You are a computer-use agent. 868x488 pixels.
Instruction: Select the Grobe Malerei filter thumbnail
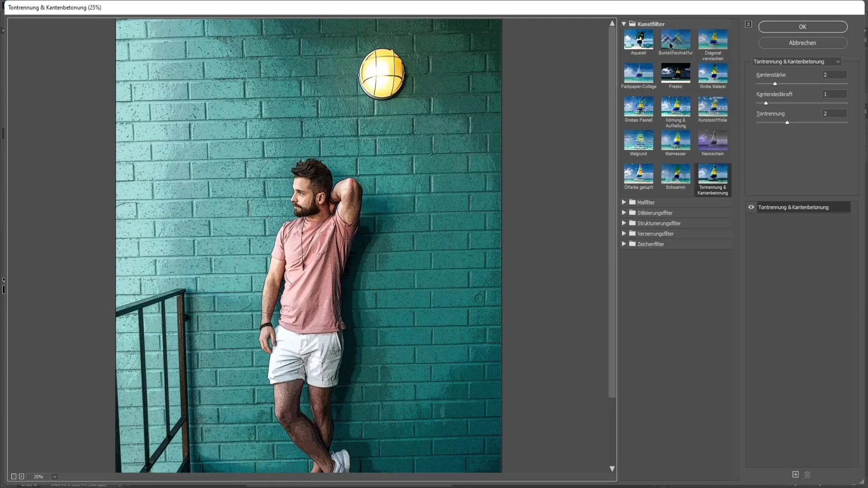(712, 73)
